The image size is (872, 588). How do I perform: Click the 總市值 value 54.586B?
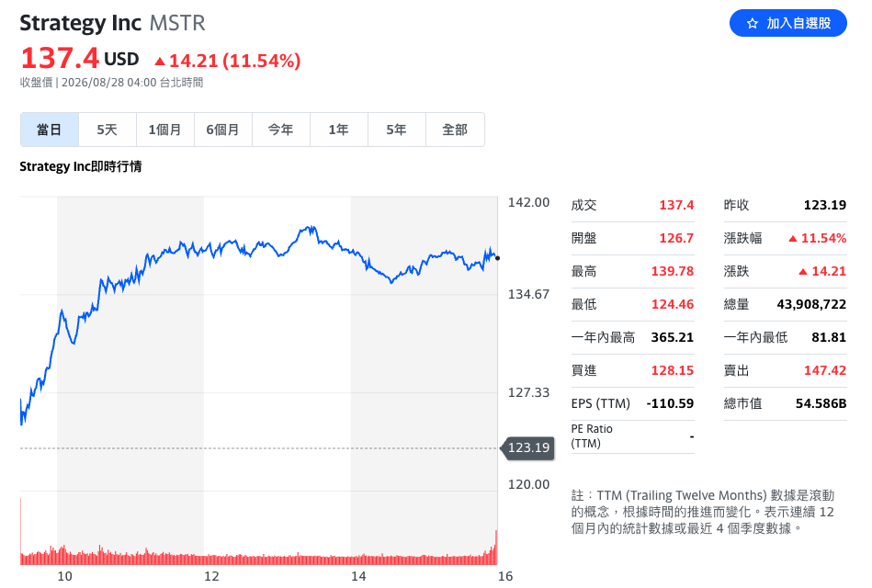tap(821, 403)
